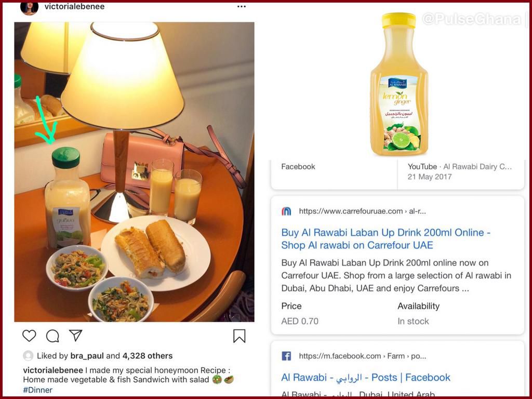The width and height of the screenshot is (532, 399).
Task: Tap the lemon ginger bottle image
Action: [398, 84]
